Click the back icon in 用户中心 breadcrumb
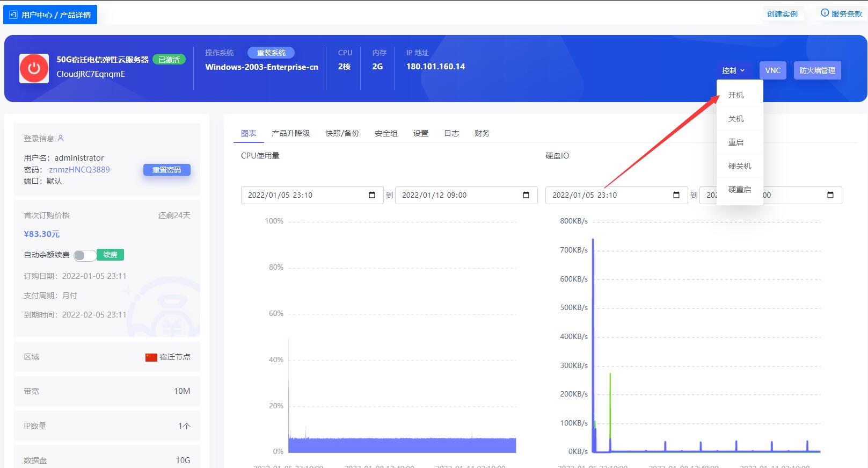This screenshot has height=468, width=868. (13, 15)
